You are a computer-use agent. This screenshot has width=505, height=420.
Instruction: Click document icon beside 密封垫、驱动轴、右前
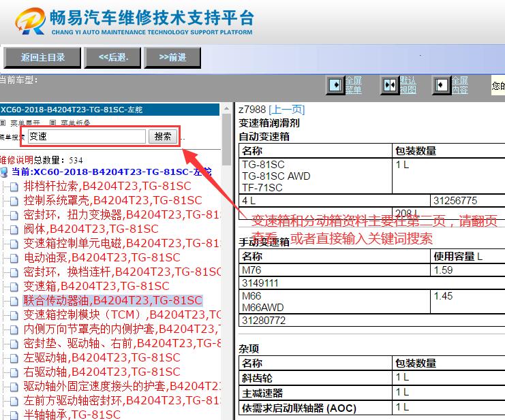click(x=14, y=344)
